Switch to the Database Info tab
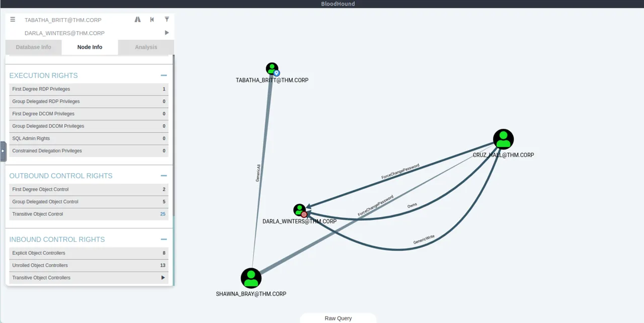Image resolution: width=644 pixels, height=323 pixels. coord(33,47)
